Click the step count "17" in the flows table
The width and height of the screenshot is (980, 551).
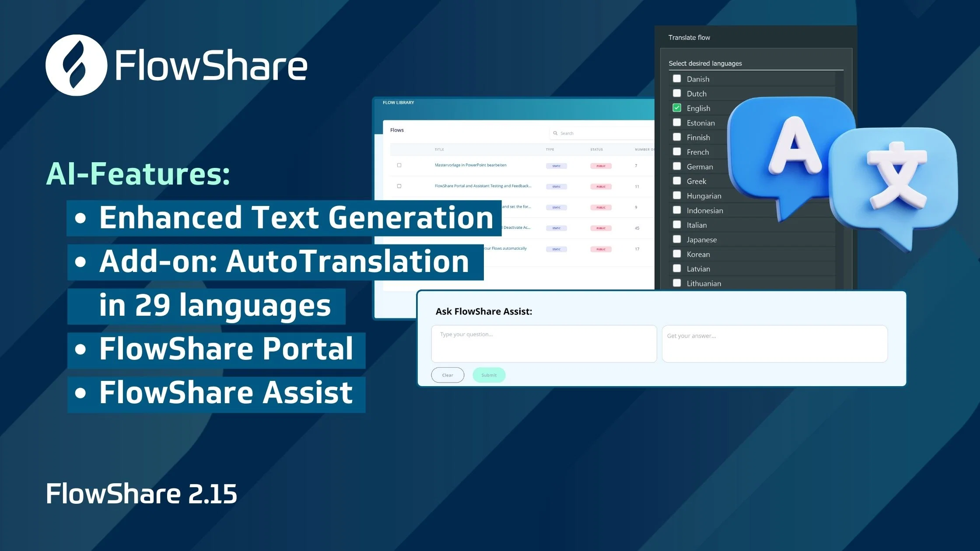click(637, 249)
